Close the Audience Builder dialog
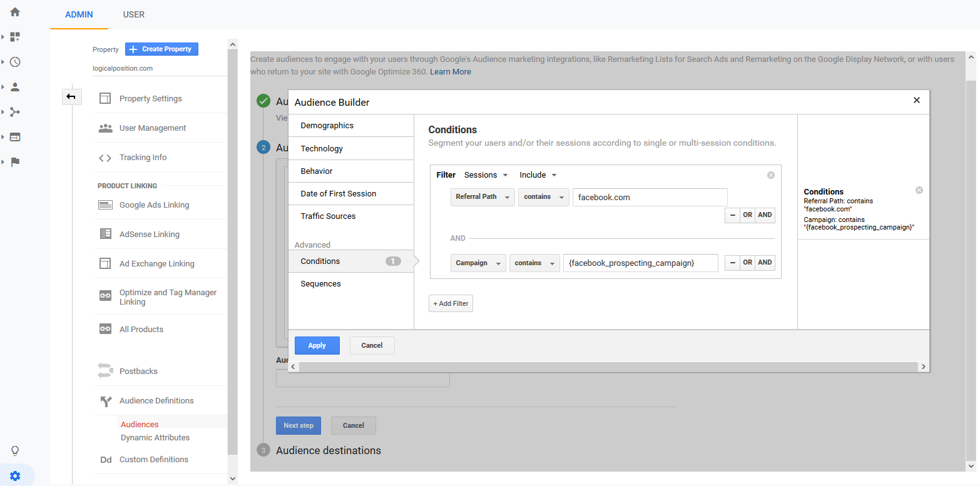The width and height of the screenshot is (980, 486). (916, 100)
